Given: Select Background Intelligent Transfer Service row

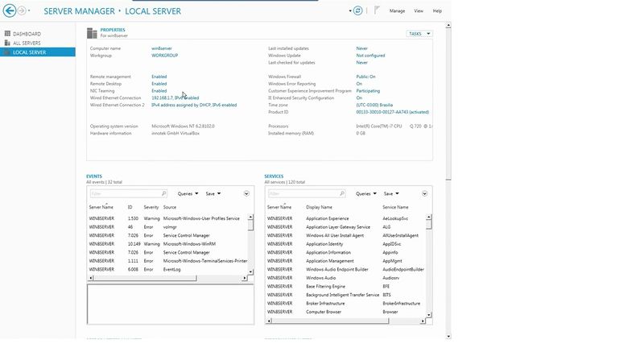Looking at the screenshot, I should 346,295.
